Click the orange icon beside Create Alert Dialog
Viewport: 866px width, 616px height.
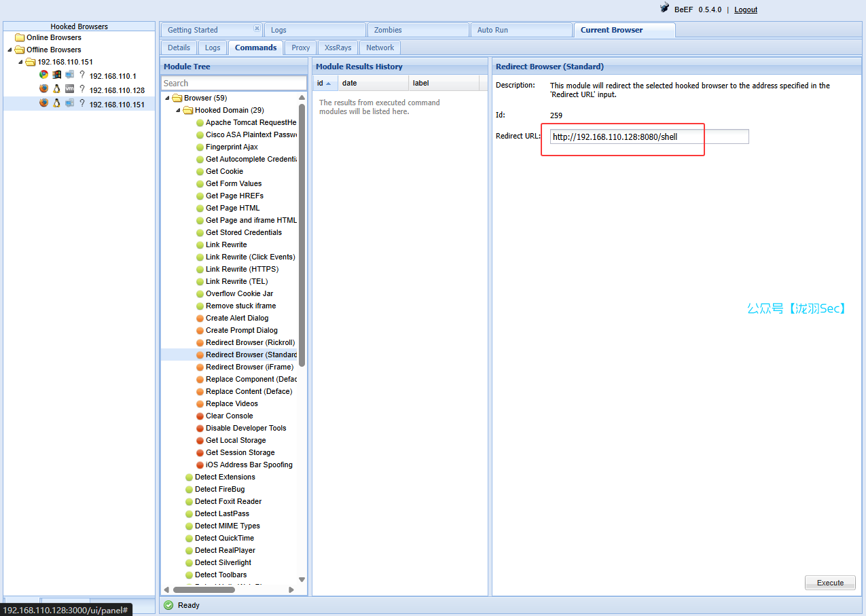[200, 319]
